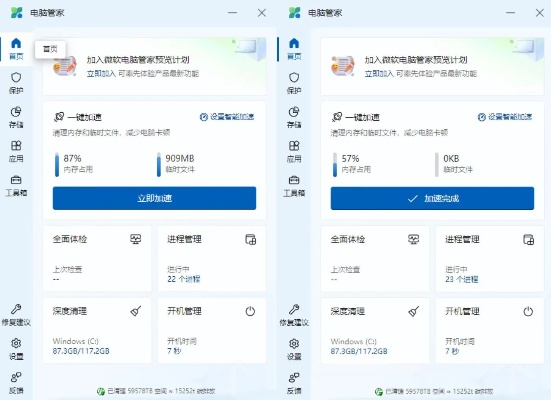Click '22 个进程' text in left window
The image size is (551, 400).
click(x=184, y=279)
